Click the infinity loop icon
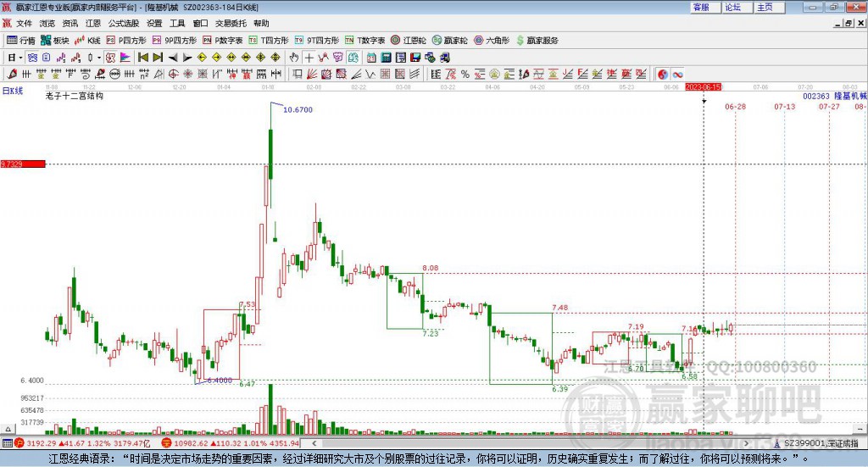This screenshot has height=467, width=868. coord(677,74)
